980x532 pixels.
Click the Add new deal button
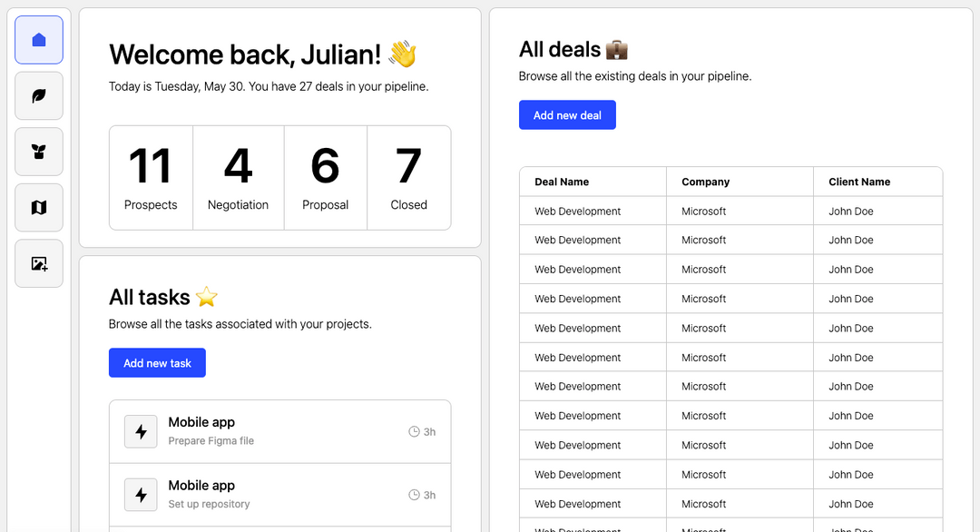[x=567, y=115]
